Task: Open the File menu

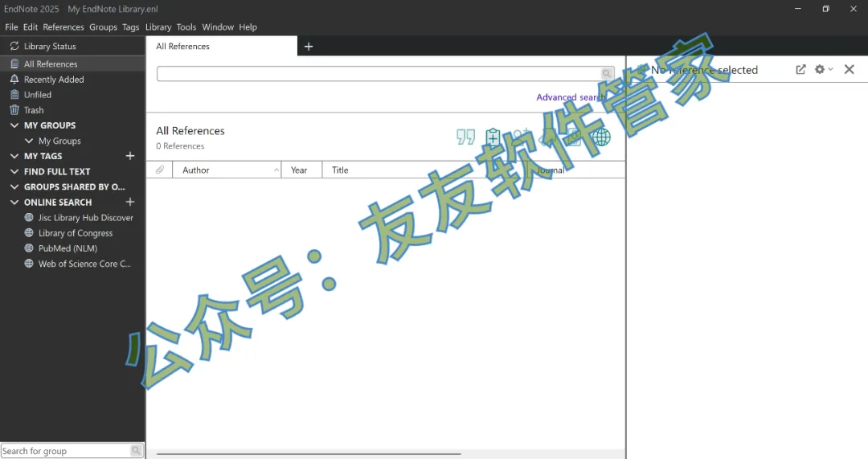Action: tap(11, 27)
